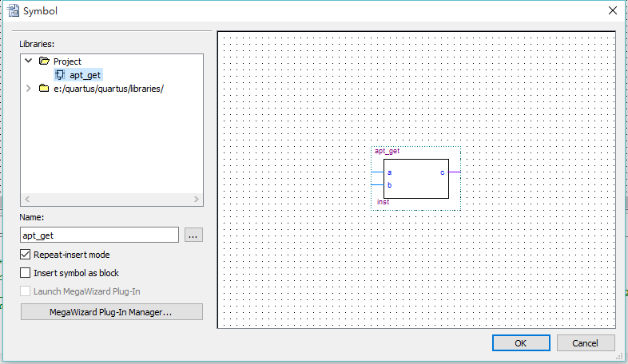This screenshot has height=364, width=628.
Task: Collapse the Project tree node
Action: tap(29, 61)
